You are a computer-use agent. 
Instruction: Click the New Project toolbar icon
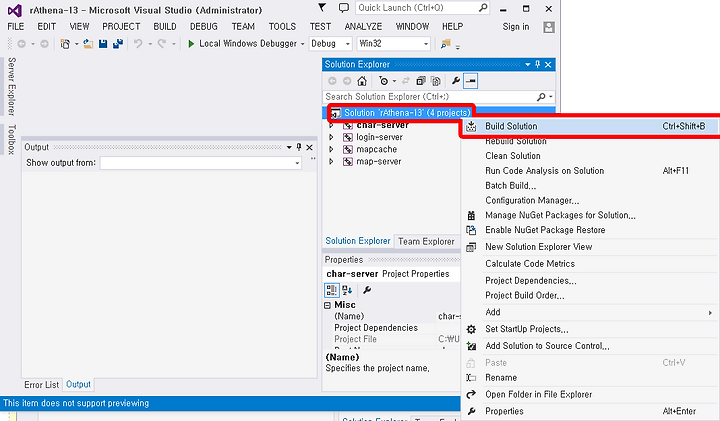(65, 44)
